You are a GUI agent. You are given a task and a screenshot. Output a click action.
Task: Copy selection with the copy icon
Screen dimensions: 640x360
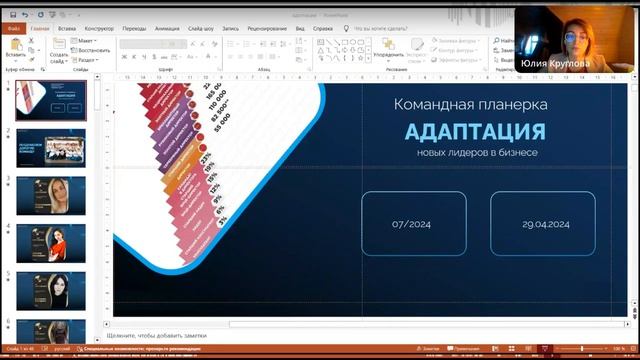point(31,50)
